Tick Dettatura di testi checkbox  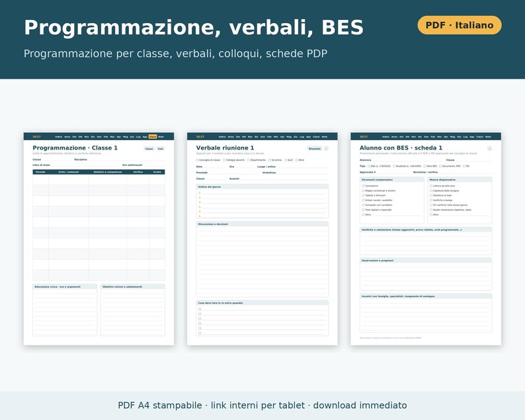[431, 195]
